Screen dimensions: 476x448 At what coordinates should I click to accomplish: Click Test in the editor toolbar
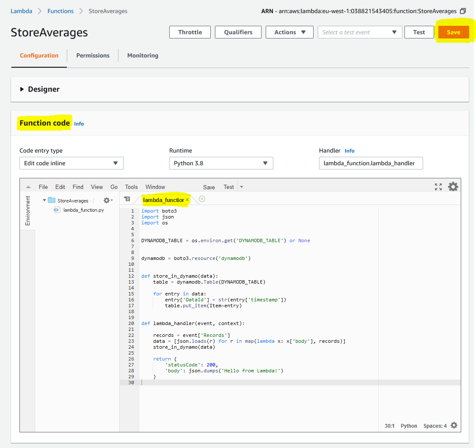[228, 187]
